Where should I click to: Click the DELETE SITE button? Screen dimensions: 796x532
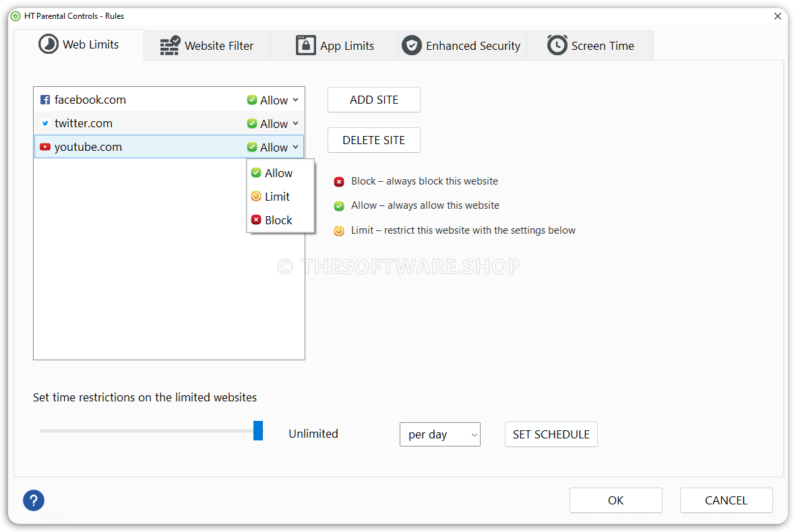[x=374, y=140]
